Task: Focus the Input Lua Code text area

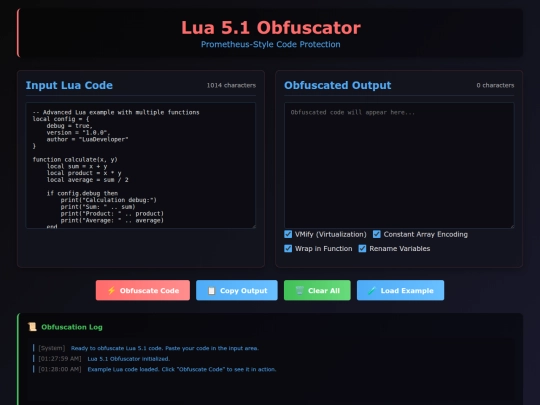Action: (x=141, y=165)
